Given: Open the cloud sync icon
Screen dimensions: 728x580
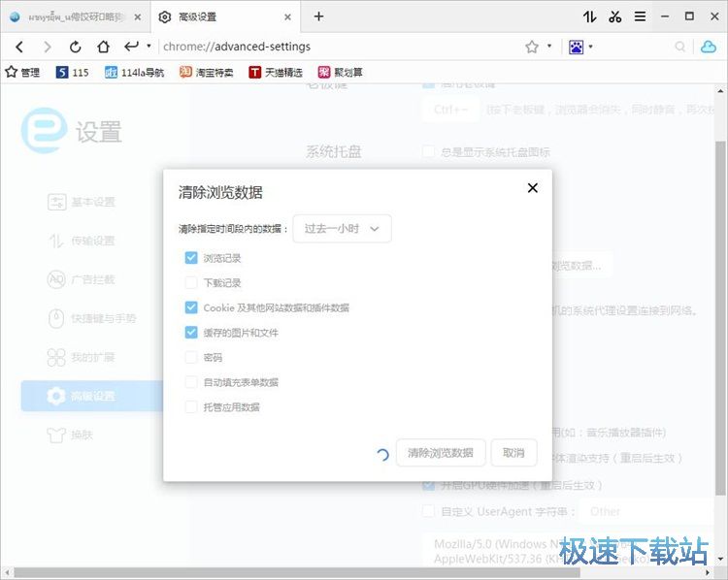Looking at the screenshot, I should pyautogui.click(x=708, y=47).
